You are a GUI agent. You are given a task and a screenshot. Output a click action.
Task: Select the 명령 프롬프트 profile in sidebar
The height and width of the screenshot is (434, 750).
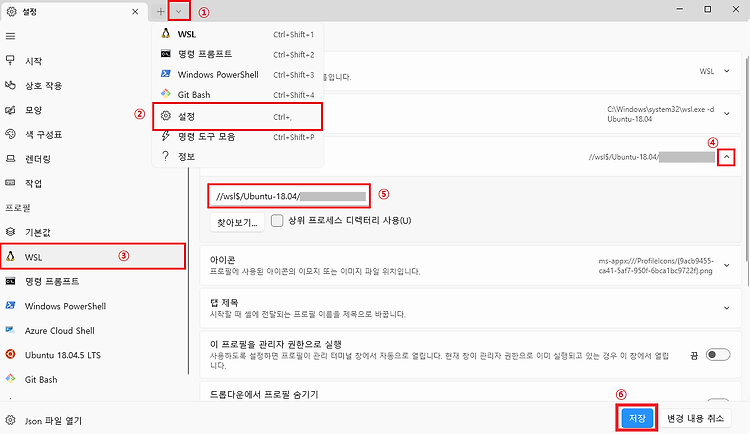[93, 281]
